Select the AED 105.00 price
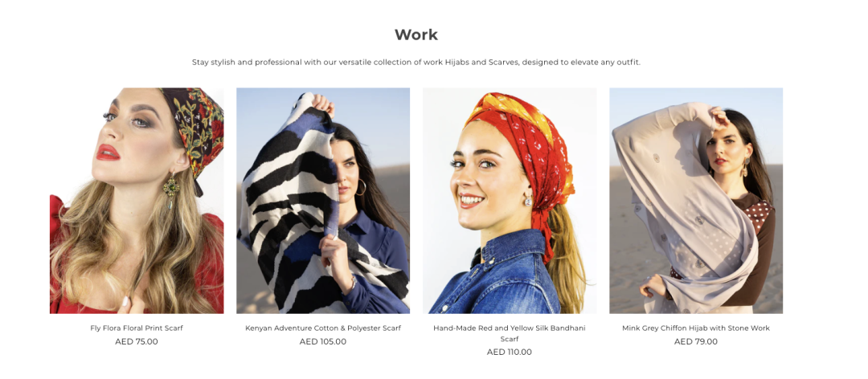 323,341
